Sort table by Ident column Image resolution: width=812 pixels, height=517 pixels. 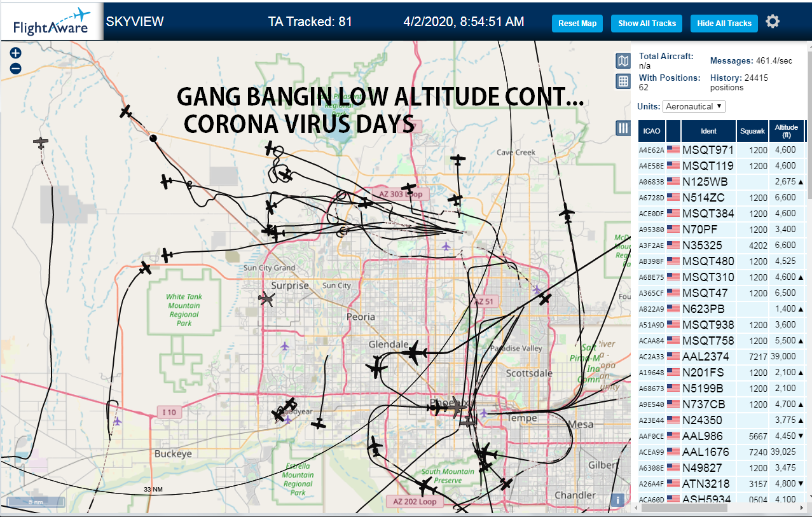point(709,131)
